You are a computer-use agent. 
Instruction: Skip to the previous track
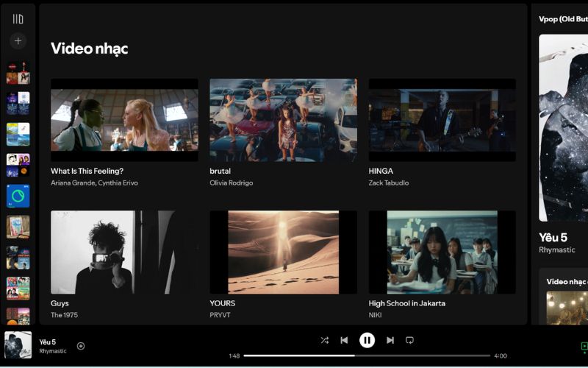click(x=344, y=340)
